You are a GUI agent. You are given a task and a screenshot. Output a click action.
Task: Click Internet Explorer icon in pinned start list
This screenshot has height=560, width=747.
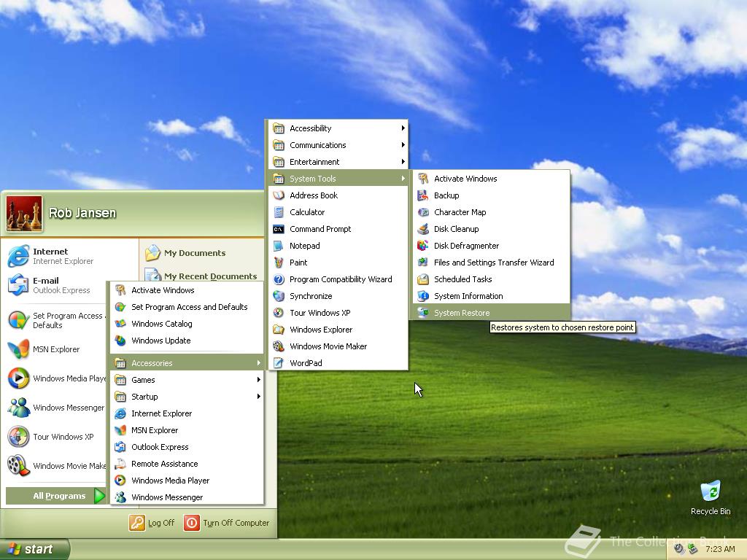tap(18, 256)
